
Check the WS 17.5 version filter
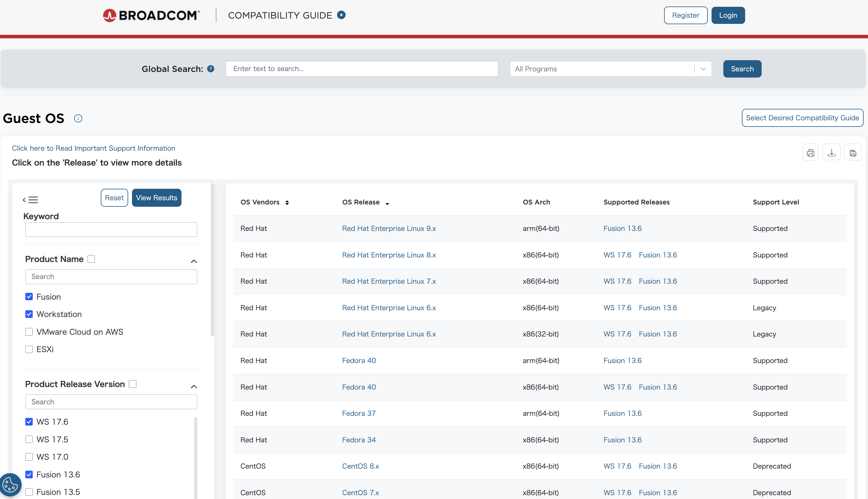[29, 439]
